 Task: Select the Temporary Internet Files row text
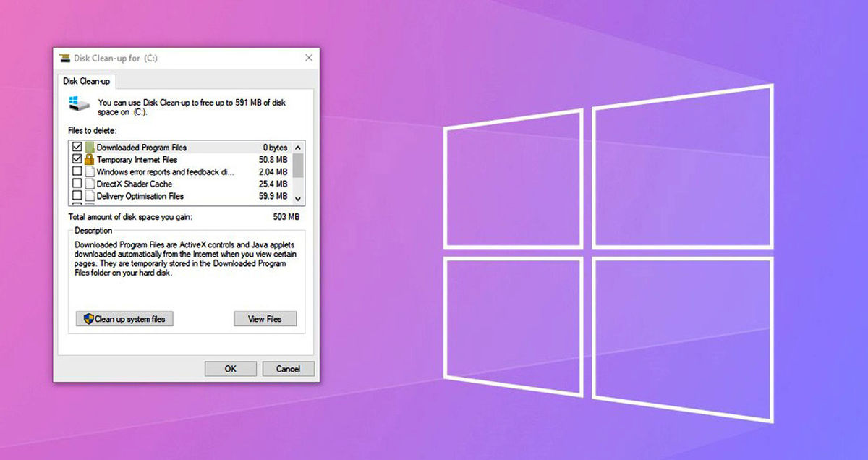[137, 160]
